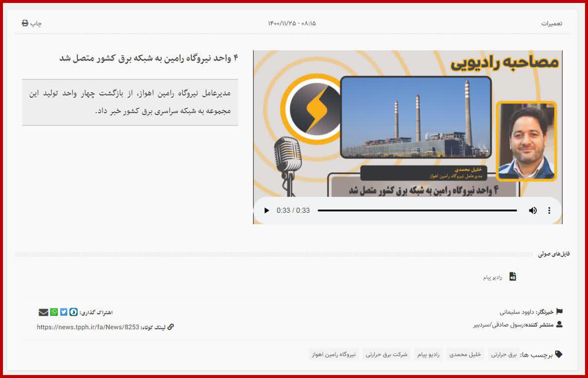Open the رادیو پیام audio file link
Image resolution: width=588 pixels, height=378 pixels.
click(493, 278)
